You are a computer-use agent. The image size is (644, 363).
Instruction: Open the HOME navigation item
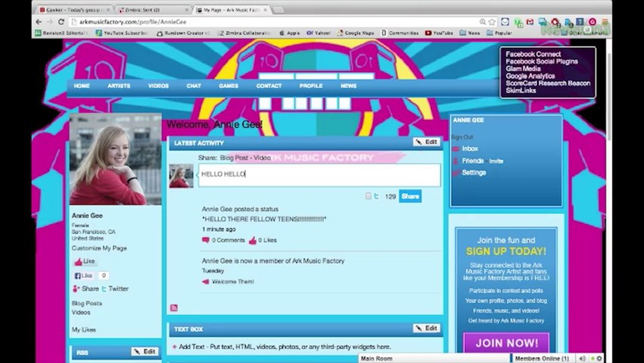82,86
